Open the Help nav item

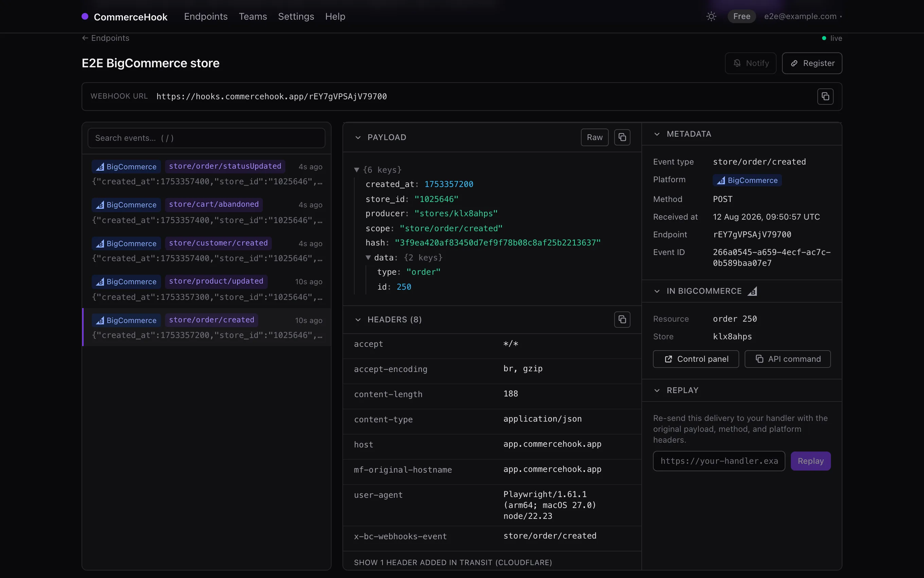(x=335, y=16)
